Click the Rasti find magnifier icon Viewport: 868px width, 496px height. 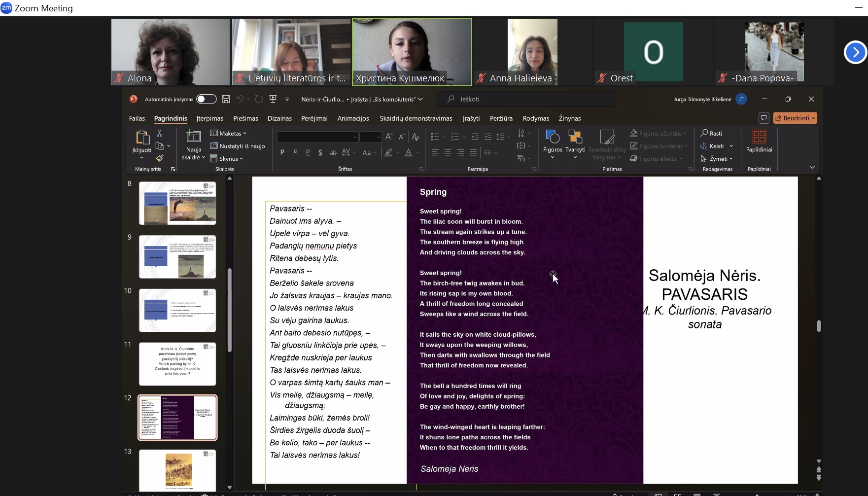click(704, 133)
